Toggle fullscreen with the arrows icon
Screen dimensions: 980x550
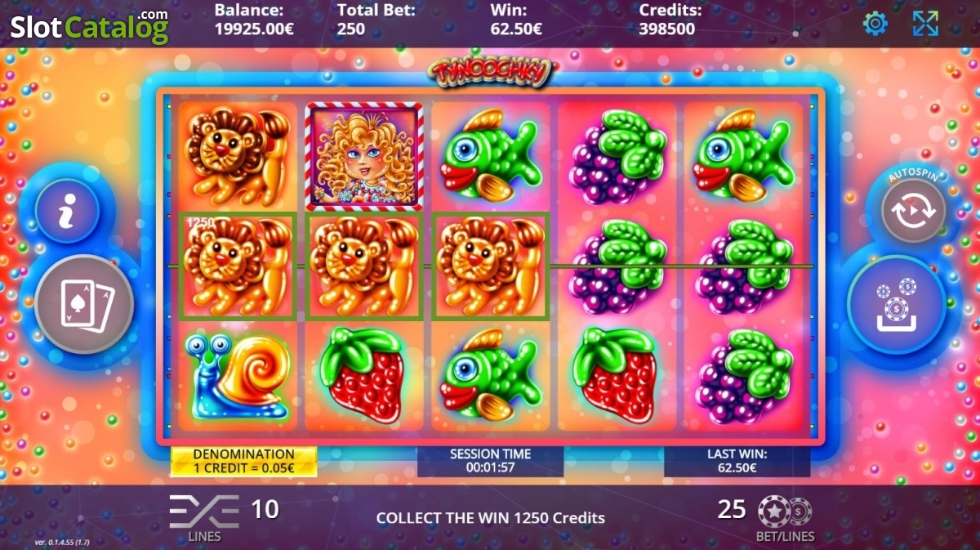click(x=925, y=23)
